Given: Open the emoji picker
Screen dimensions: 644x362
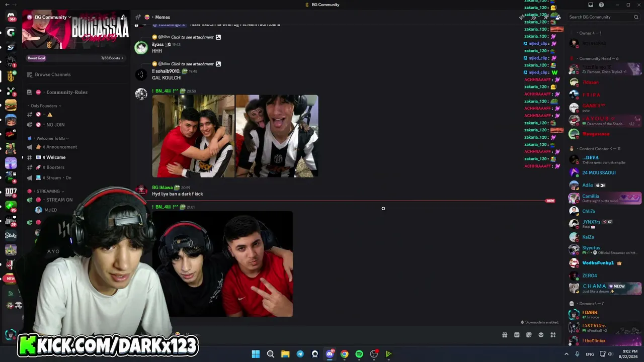Looking at the screenshot, I should point(541,335).
